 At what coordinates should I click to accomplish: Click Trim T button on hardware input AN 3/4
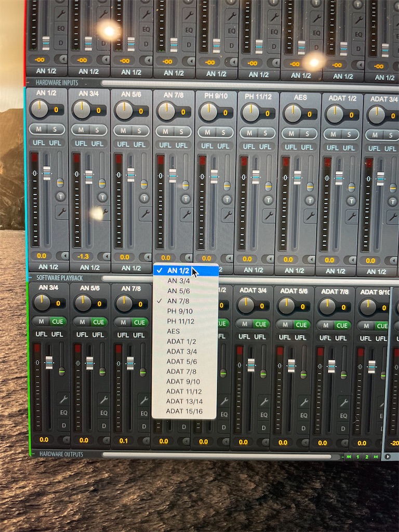pyautogui.click(x=102, y=197)
